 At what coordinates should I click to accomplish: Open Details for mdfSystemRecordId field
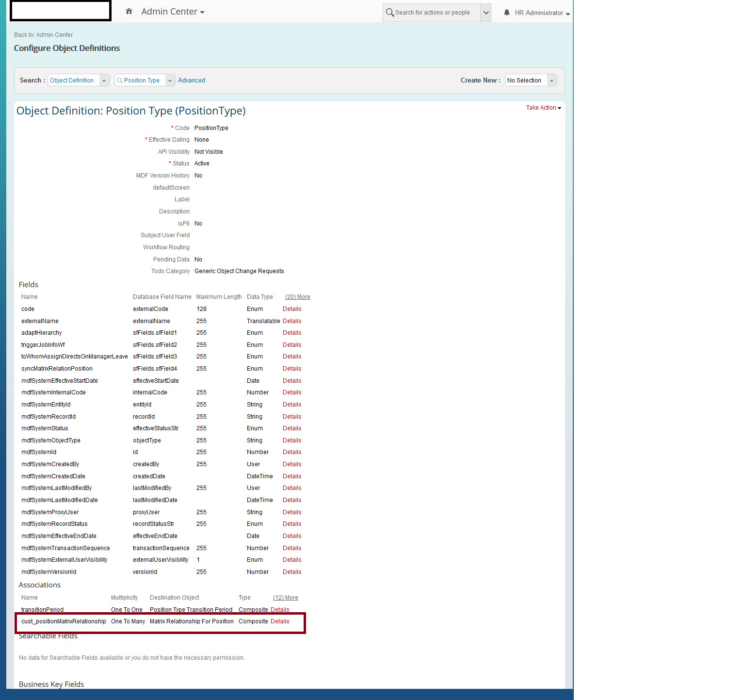[x=292, y=417]
